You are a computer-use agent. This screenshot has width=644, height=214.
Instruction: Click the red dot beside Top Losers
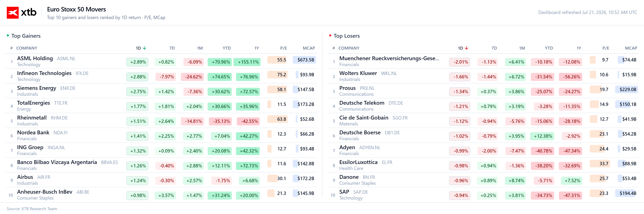pos(330,36)
